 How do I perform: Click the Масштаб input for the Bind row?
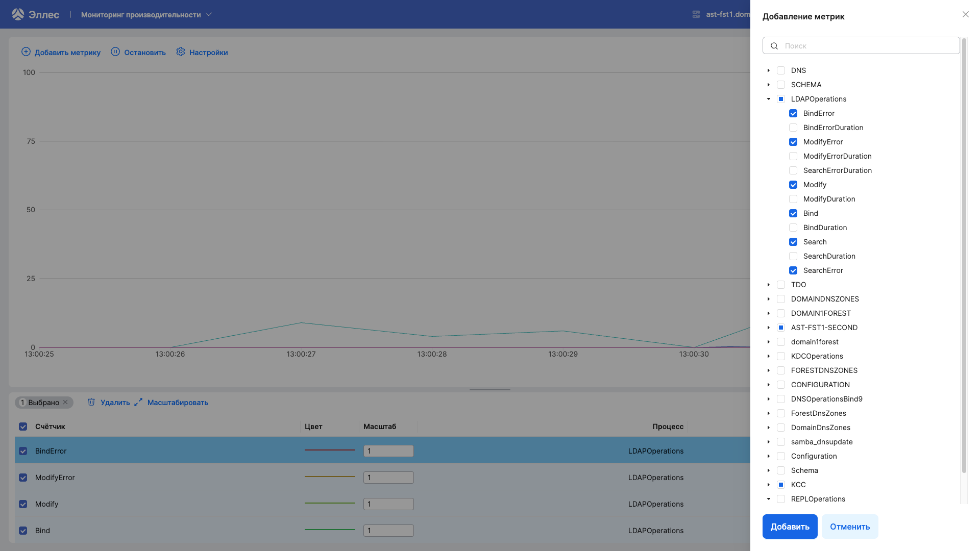point(388,530)
